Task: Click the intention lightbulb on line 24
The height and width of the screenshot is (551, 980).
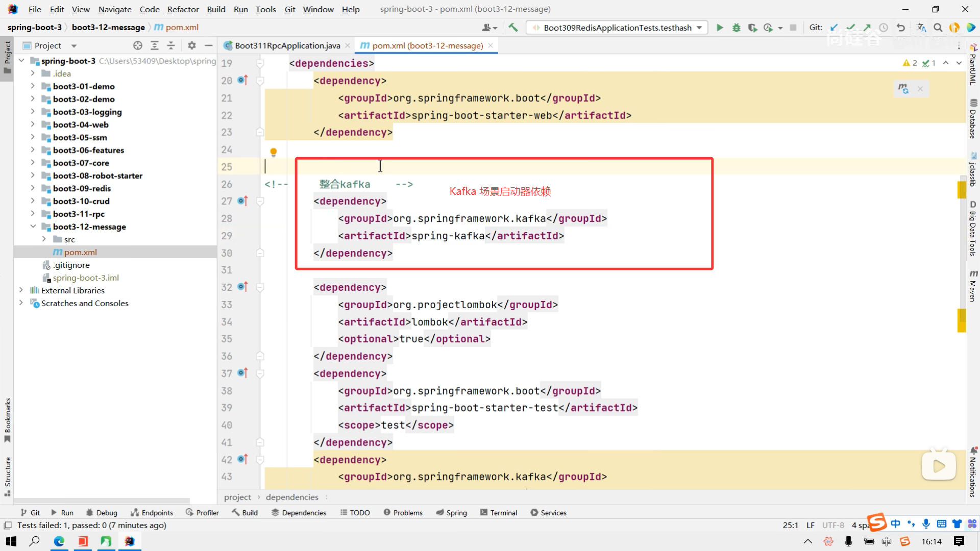Action: pyautogui.click(x=274, y=152)
